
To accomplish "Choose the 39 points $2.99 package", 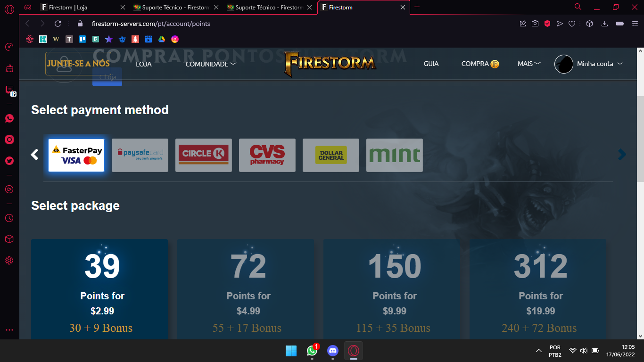I will (99, 289).
